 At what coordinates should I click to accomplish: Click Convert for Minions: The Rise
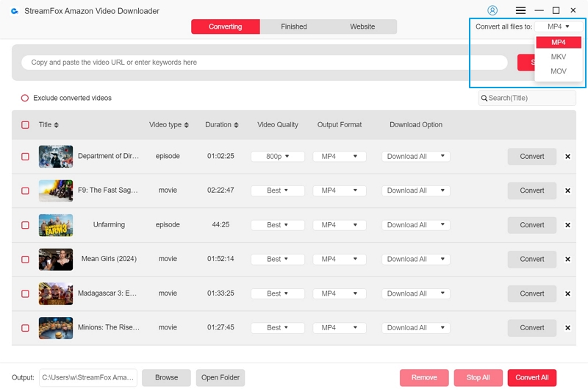click(x=531, y=328)
